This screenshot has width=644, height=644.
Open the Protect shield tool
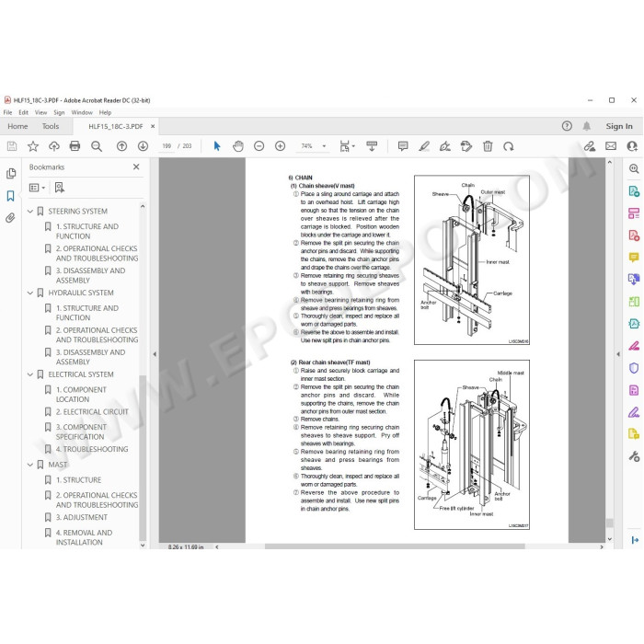point(634,368)
